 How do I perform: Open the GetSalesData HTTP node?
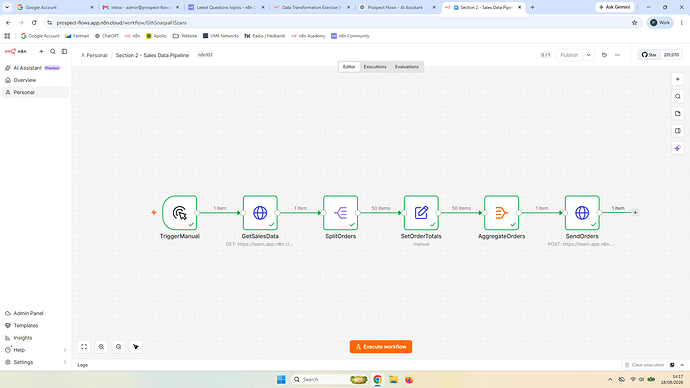click(260, 213)
